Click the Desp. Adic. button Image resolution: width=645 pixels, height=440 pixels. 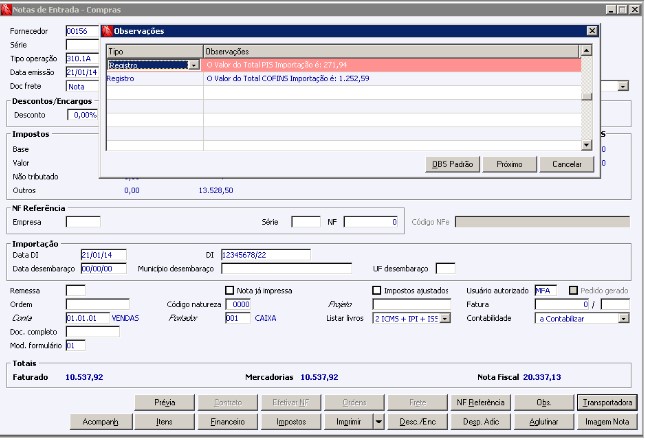click(x=480, y=421)
